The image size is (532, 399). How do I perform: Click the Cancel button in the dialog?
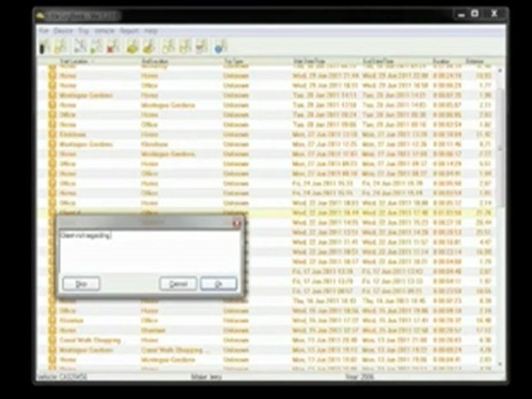[x=178, y=284]
